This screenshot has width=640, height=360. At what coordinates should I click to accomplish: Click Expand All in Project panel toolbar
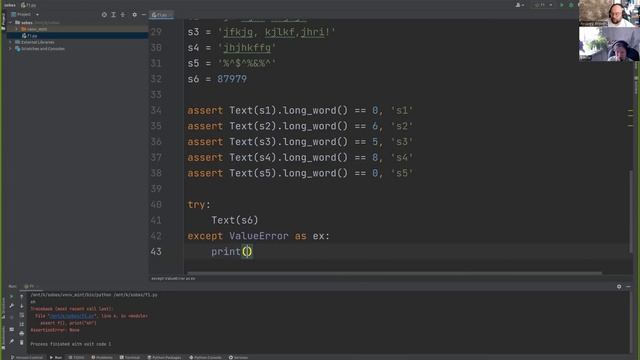tap(113, 15)
